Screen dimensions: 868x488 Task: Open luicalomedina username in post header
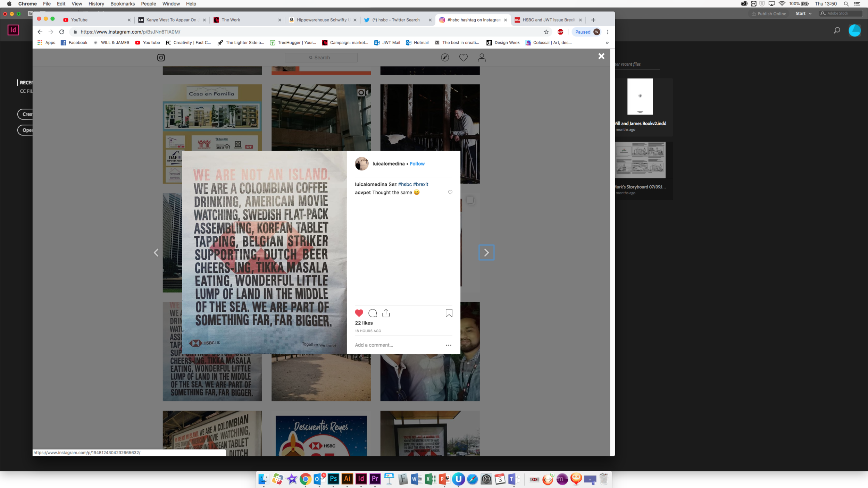click(x=388, y=163)
